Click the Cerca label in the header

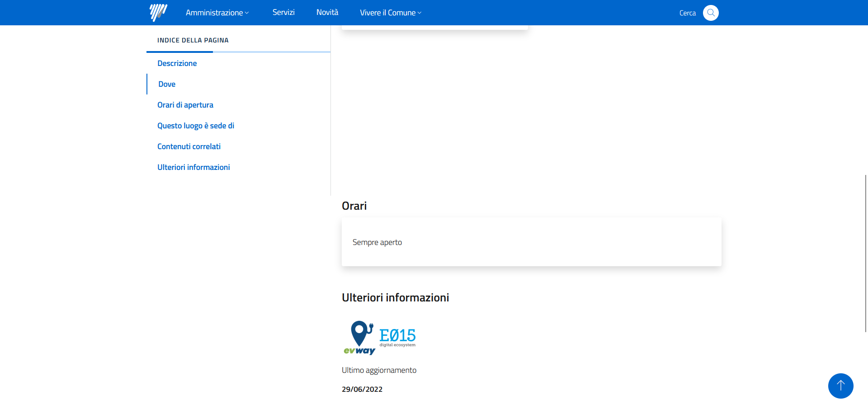tap(687, 13)
